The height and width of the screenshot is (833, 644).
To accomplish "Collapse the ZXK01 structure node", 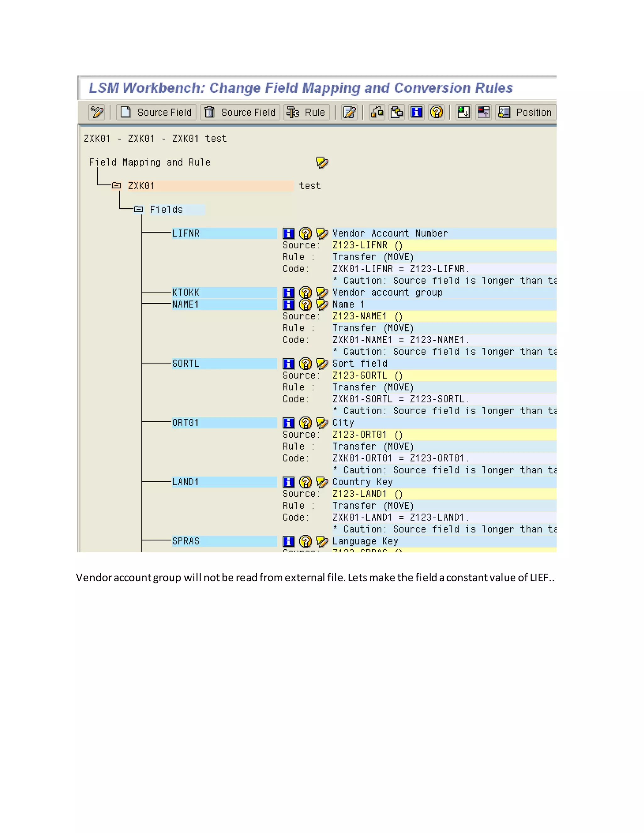I will pos(117,185).
